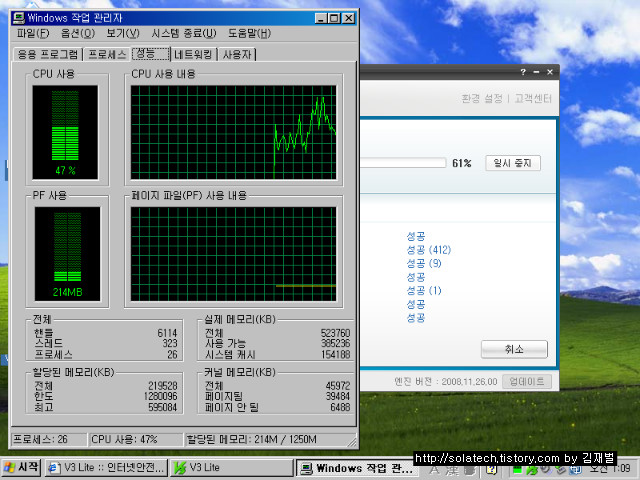Click the 페이지 파일(PF) 사용 내용 graph
This screenshot has height=480, width=640.
pos(233,254)
